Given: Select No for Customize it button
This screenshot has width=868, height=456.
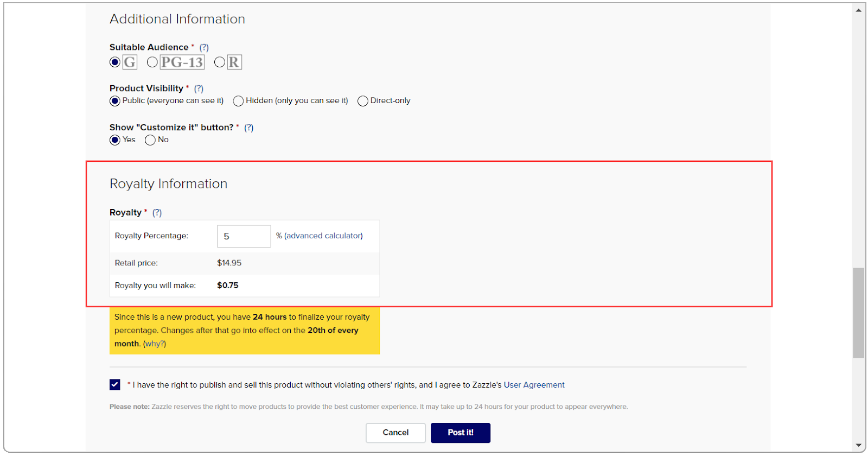Looking at the screenshot, I should [x=150, y=140].
